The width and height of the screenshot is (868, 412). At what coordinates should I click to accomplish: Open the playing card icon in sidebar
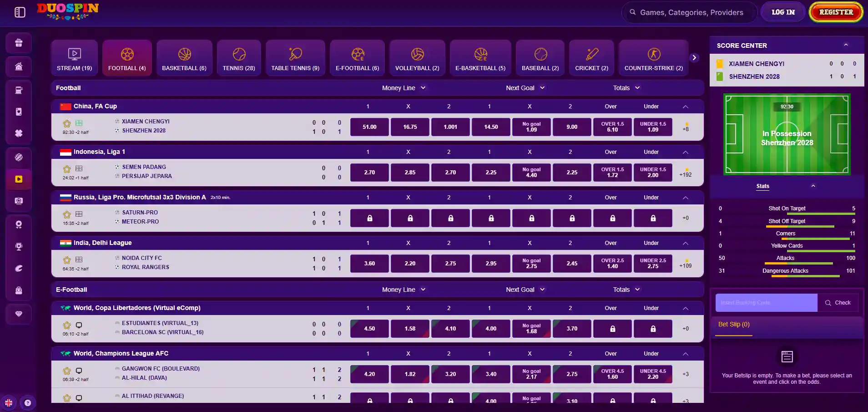pyautogui.click(x=19, y=112)
